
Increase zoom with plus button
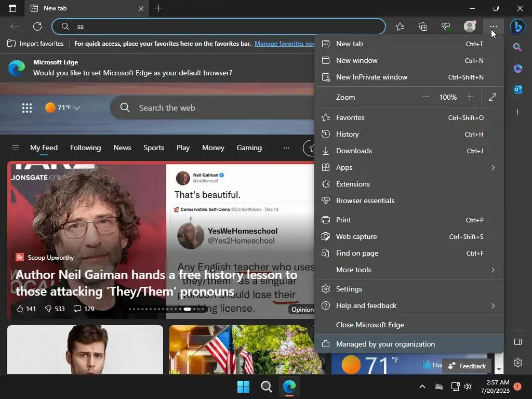point(470,97)
